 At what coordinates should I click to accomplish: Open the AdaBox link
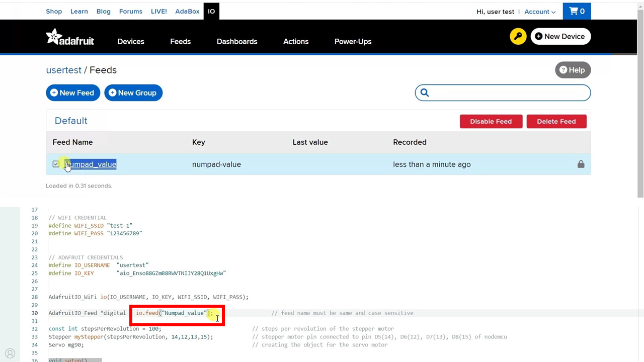pyautogui.click(x=187, y=12)
